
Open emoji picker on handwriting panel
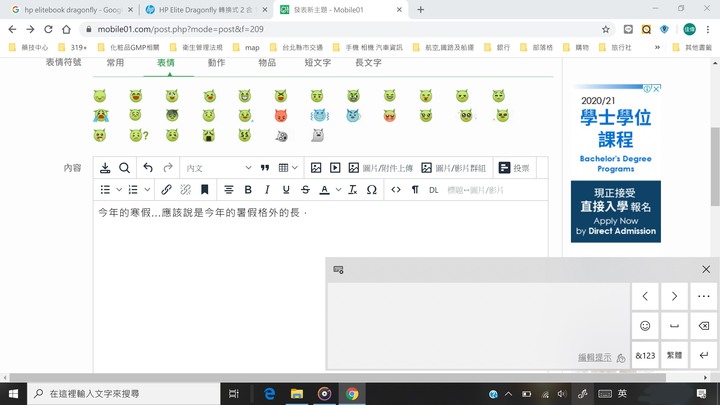645,326
